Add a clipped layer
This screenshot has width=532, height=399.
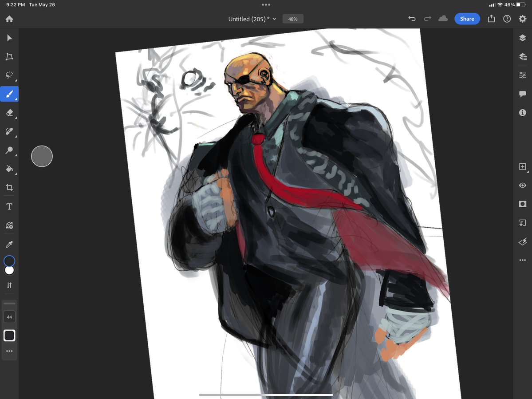click(523, 222)
